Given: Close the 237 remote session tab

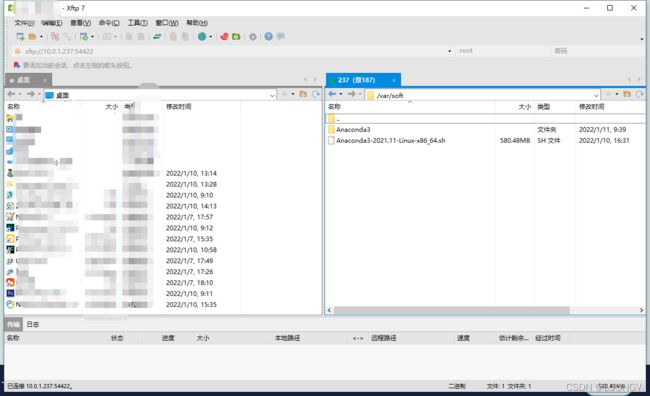Looking at the screenshot, I should [x=394, y=80].
